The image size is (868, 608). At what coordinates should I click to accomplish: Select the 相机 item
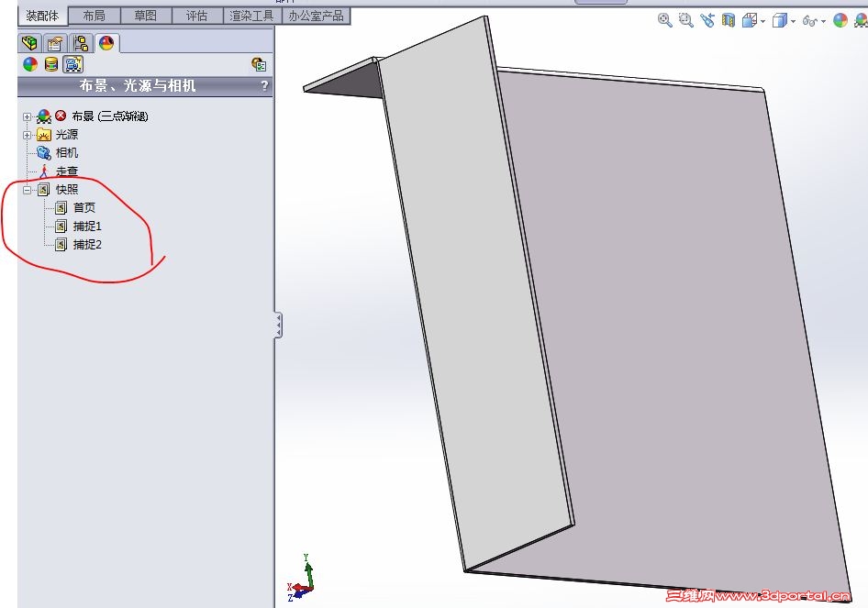[x=67, y=153]
